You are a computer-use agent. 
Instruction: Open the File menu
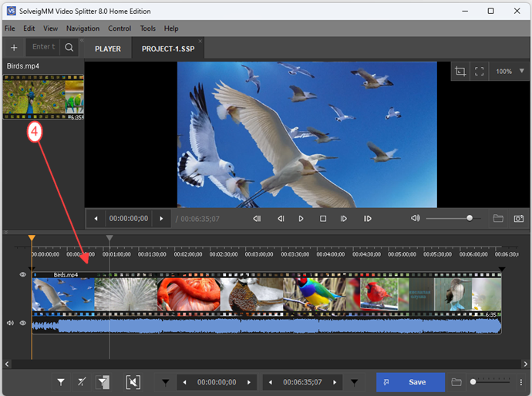[9, 29]
